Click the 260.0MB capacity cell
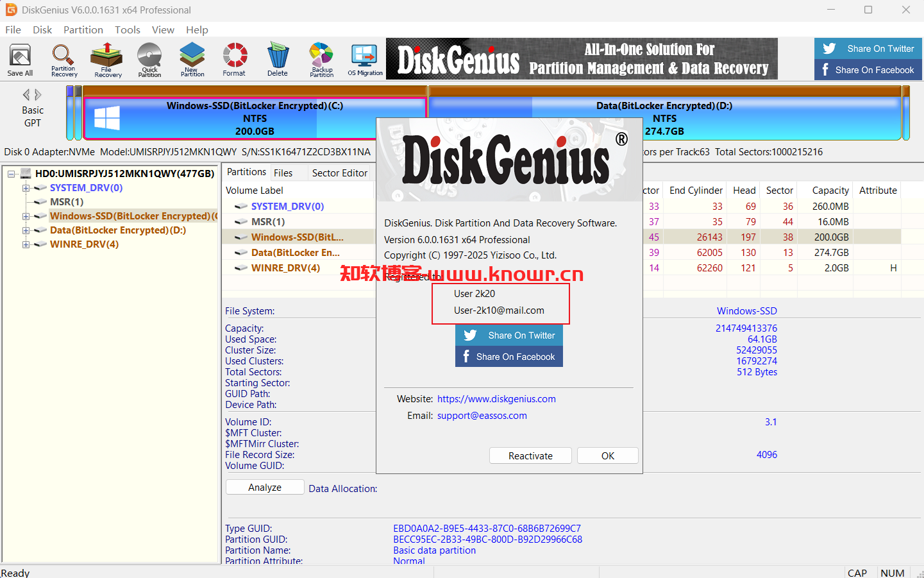 click(830, 206)
